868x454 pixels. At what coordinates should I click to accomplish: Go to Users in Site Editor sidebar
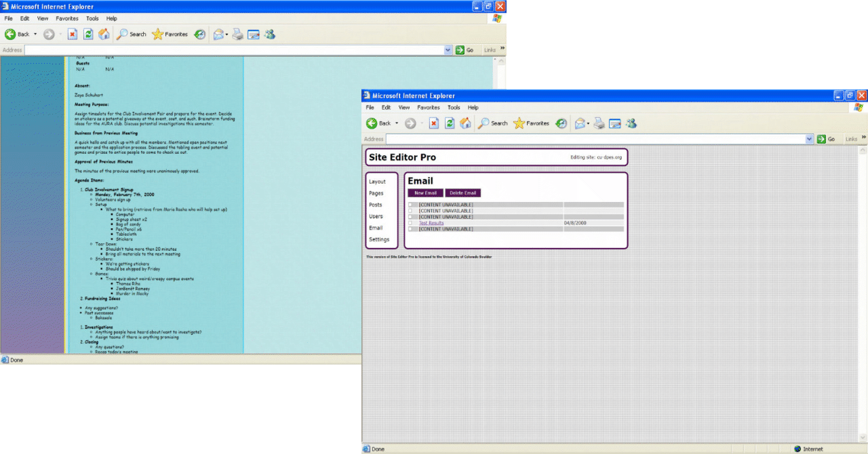pyautogui.click(x=376, y=216)
